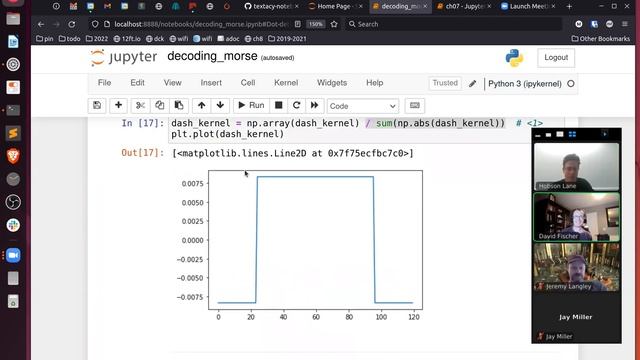Move selected cell up arrow
Screen dimensions: 640x360
(x=201, y=105)
